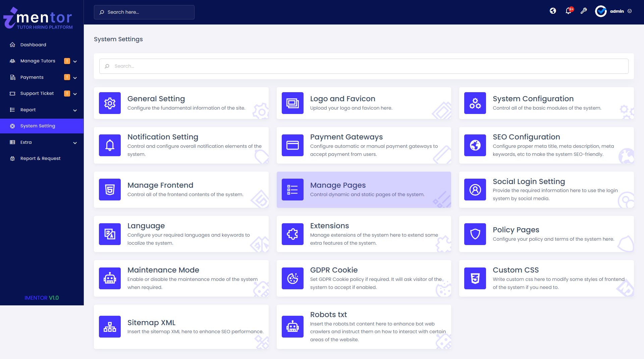Select Report & Request in the sidebar

(x=40, y=158)
